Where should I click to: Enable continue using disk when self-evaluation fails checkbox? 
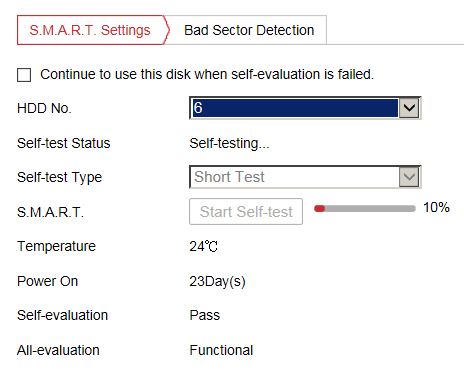coord(24,75)
